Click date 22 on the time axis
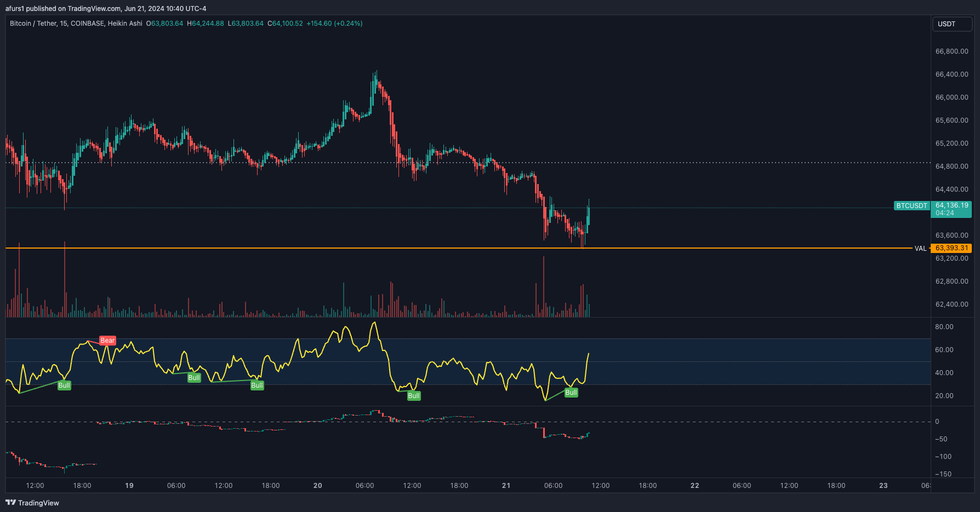This screenshot has width=980, height=512. coord(695,486)
